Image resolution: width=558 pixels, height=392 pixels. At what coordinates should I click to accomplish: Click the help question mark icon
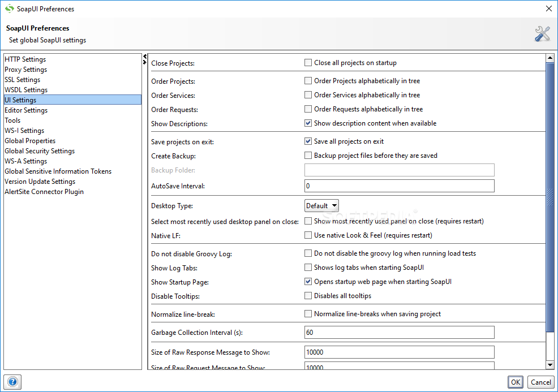(12, 382)
